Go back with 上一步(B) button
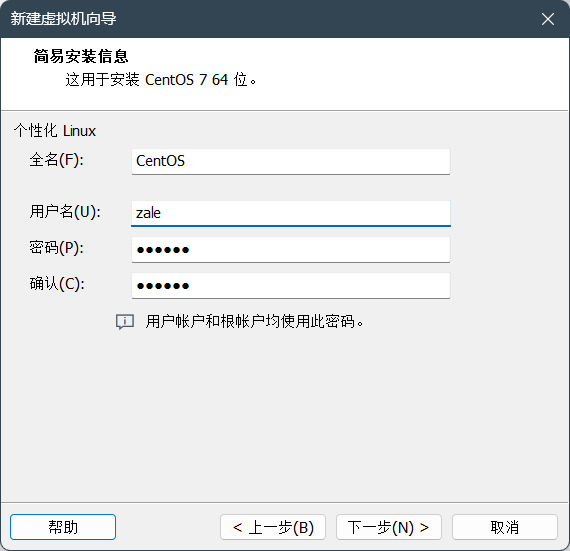This screenshot has width=570, height=551. [273, 527]
